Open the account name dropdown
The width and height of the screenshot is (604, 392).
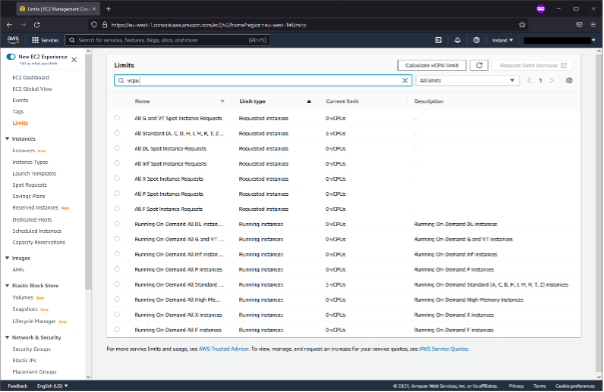tap(560, 40)
